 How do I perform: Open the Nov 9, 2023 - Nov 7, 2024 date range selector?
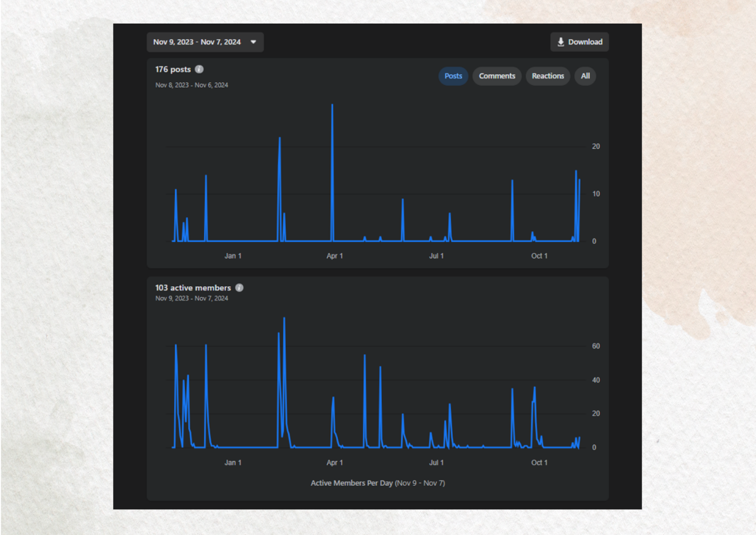(197, 42)
